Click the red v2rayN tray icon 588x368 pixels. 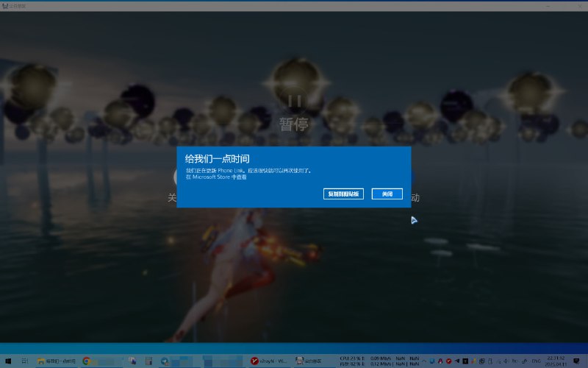pyautogui.click(x=449, y=361)
